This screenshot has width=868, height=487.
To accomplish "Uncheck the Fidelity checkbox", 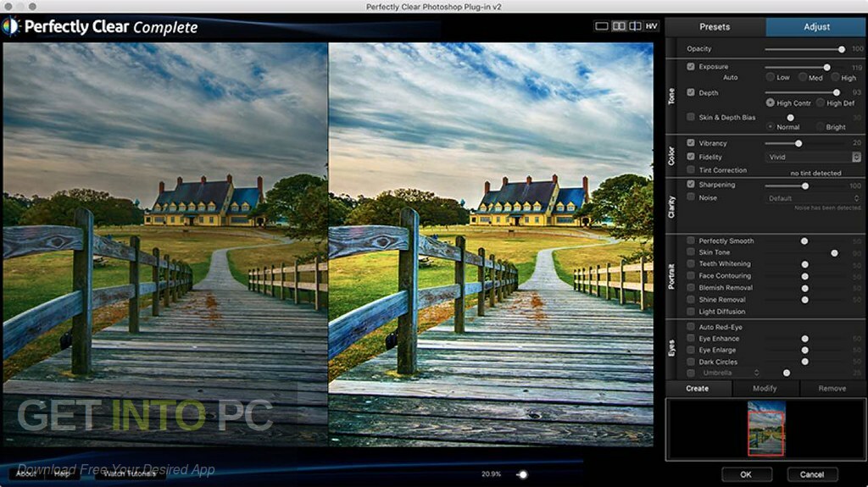I will pos(691,157).
